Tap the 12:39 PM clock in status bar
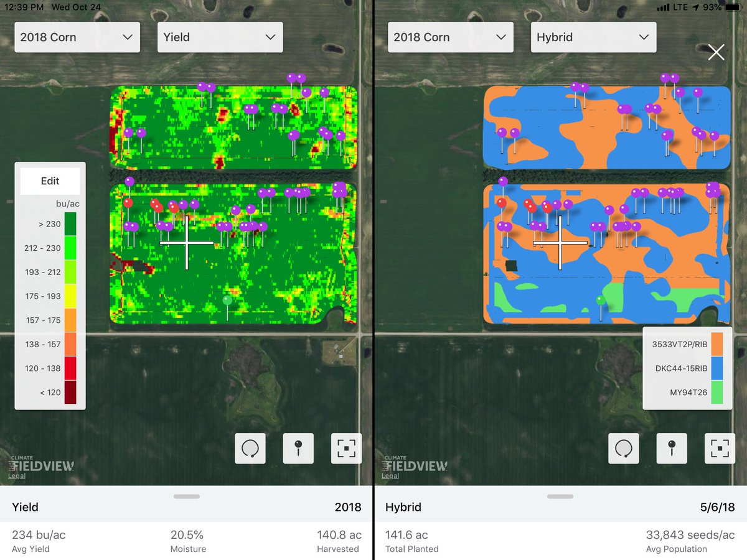 (23, 7)
